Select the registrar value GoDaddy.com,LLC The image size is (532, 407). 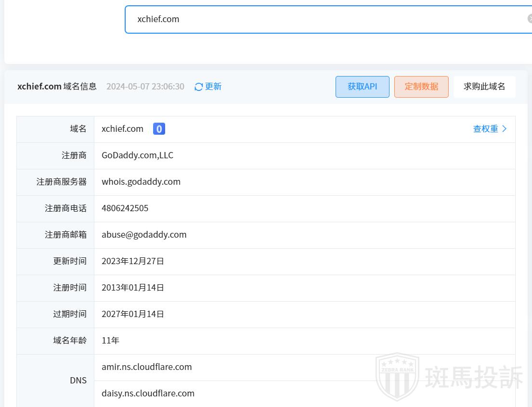(x=138, y=155)
